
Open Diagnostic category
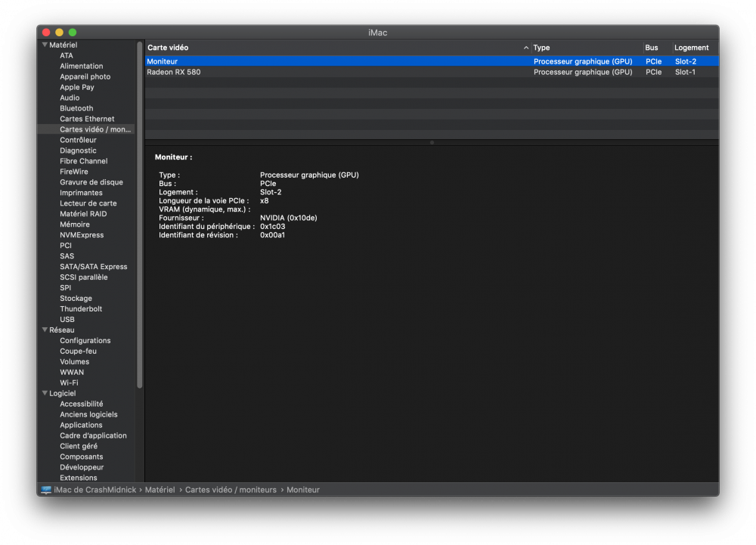coord(78,151)
